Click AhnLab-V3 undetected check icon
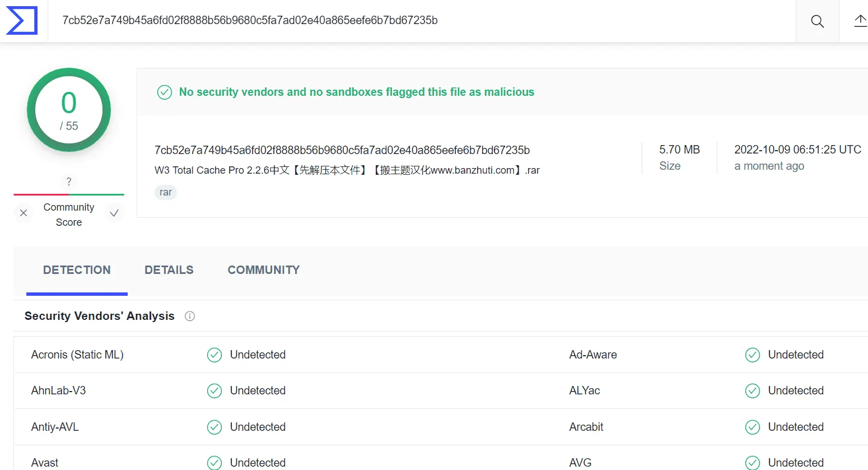 tap(214, 391)
